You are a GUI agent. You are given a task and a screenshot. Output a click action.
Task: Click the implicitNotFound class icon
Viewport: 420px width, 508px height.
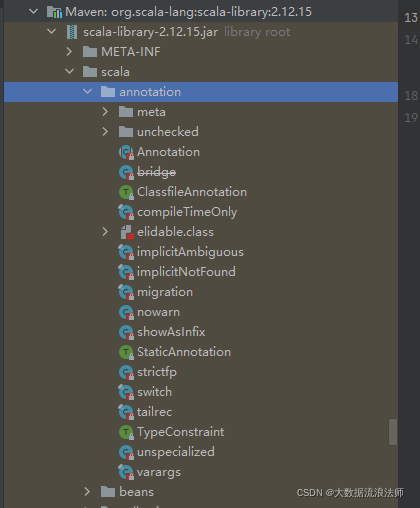tap(126, 272)
